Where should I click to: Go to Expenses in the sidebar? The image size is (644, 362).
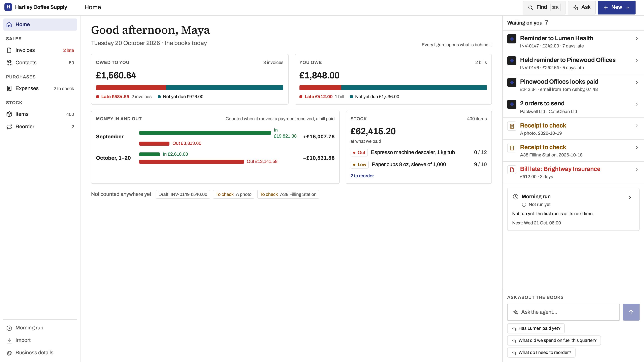pos(40,88)
